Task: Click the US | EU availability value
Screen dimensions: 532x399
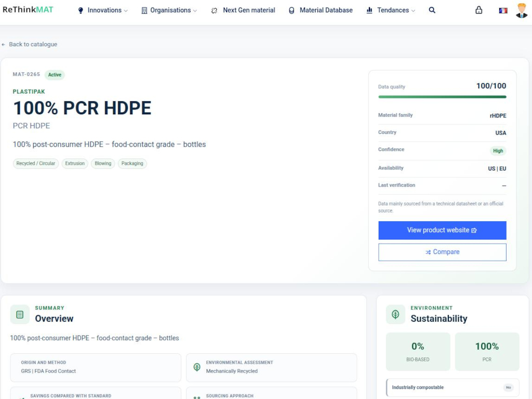Action: pyautogui.click(x=497, y=169)
